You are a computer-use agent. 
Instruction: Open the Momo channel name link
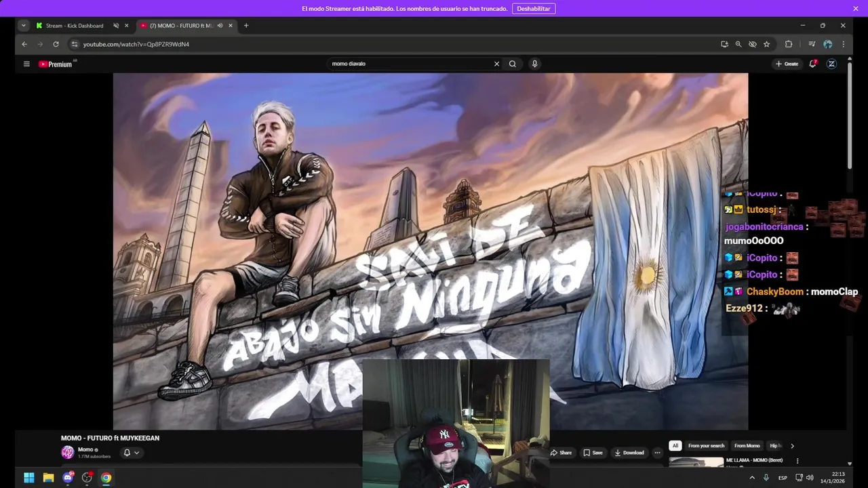pos(85,449)
